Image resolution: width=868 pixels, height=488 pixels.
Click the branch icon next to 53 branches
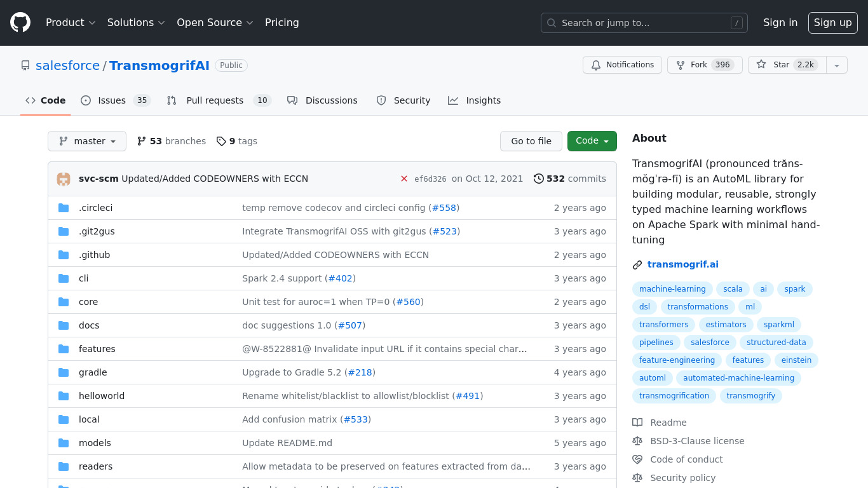(142, 141)
